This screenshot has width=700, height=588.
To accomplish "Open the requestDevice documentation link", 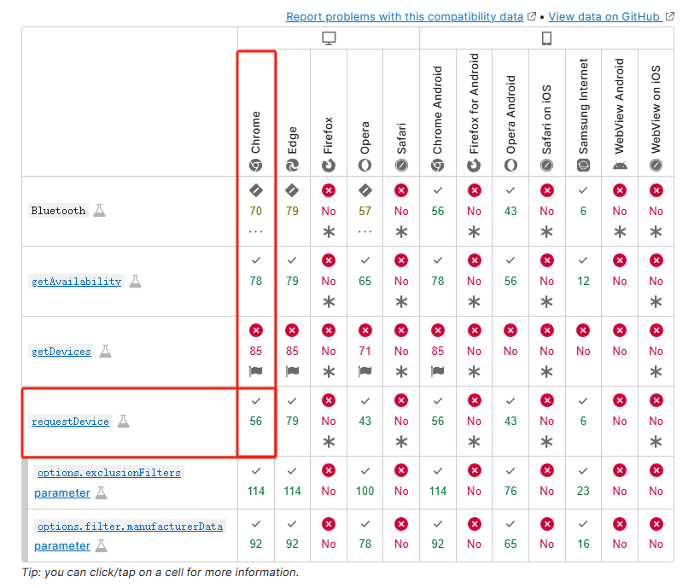I will tap(71, 421).
